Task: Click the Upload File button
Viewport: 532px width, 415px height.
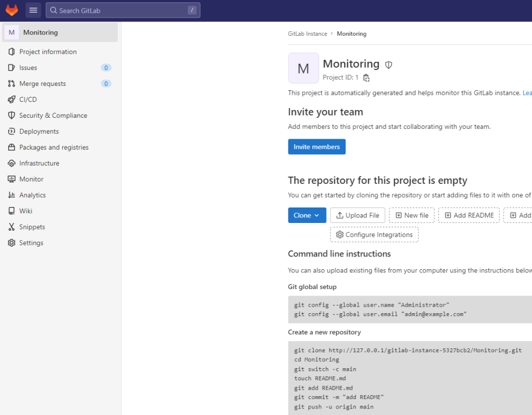Action: (x=357, y=215)
